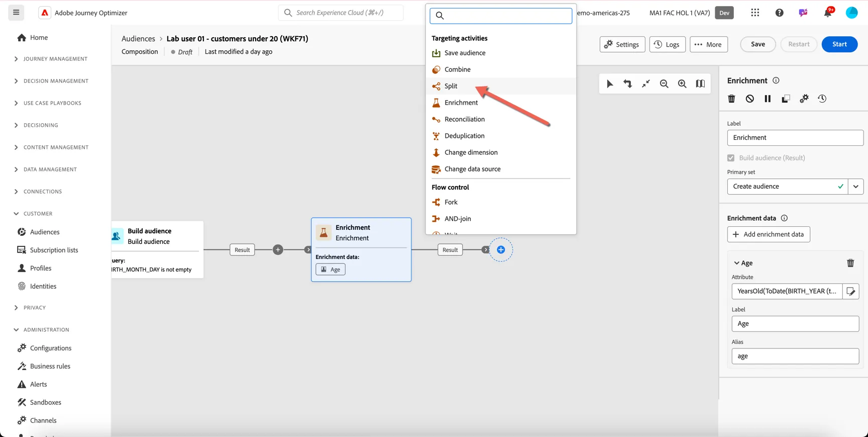Delete the Enrichment activity with trash icon
This screenshot has width=868, height=437.
tap(732, 99)
